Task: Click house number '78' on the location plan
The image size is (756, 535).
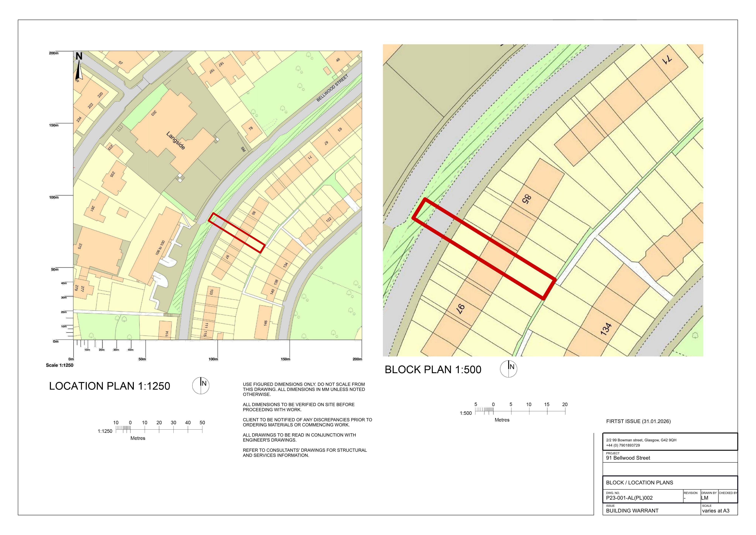Action: [x=251, y=128]
